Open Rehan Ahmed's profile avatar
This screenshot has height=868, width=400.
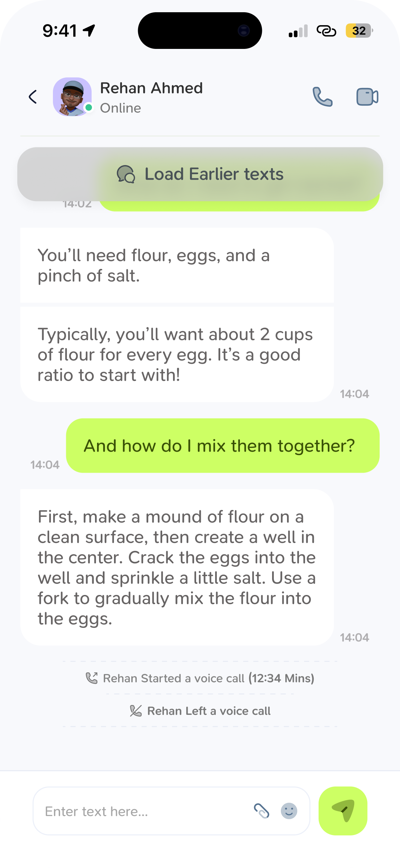[x=72, y=97]
